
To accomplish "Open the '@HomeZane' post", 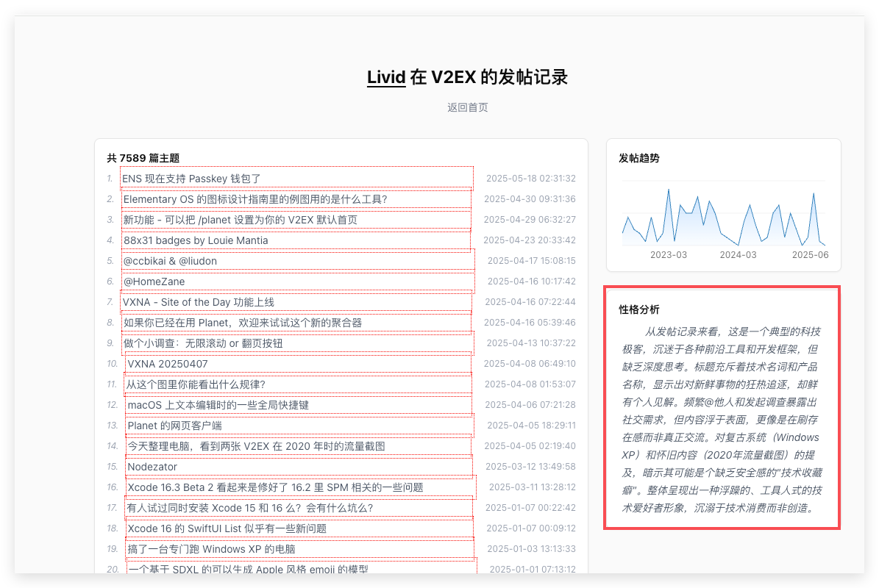I will (154, 282).
